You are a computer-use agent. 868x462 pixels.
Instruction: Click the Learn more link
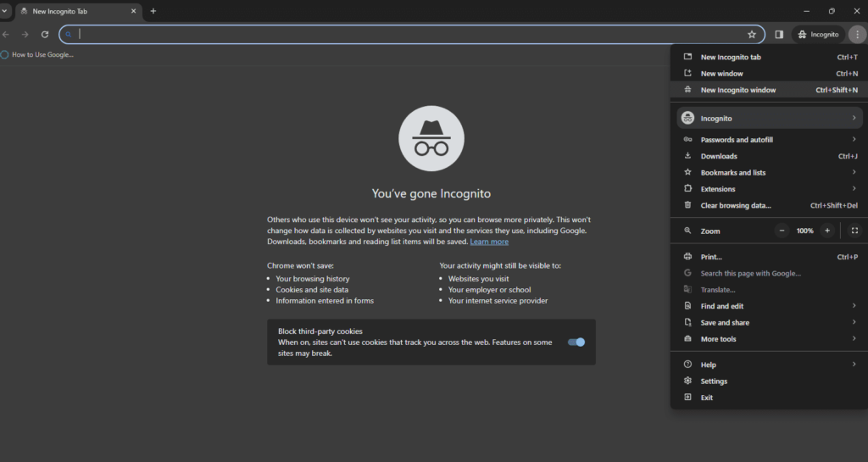[489, 242]
